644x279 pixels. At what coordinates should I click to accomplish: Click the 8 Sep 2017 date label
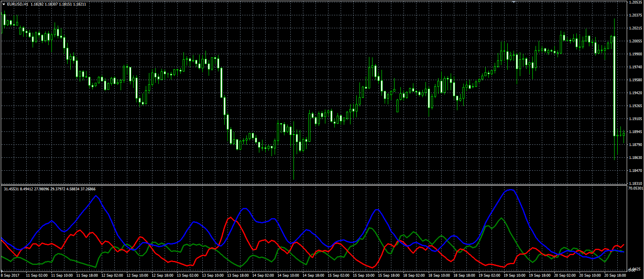tap(10, 275)
